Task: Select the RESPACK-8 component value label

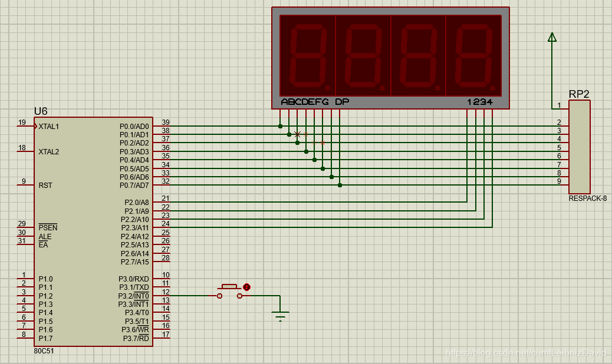Action: [587, 198]
